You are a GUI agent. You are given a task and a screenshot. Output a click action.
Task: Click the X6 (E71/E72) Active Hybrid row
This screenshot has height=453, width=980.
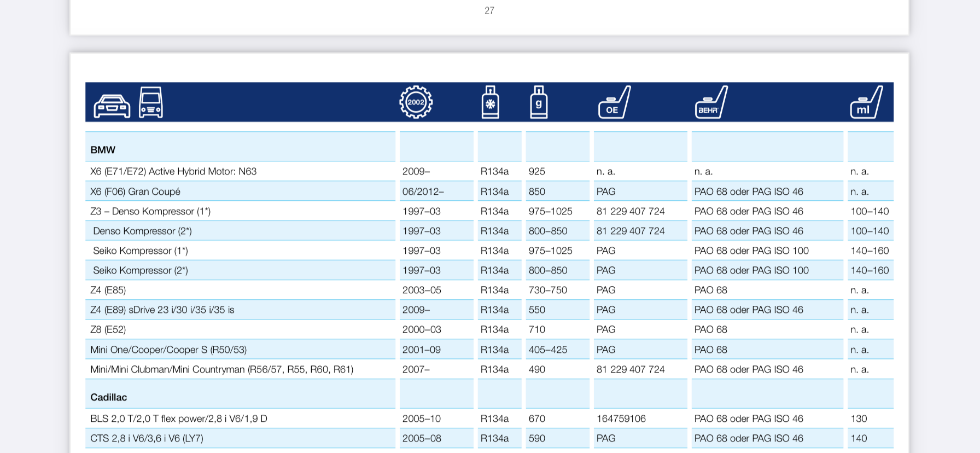[x=173, y=171]
